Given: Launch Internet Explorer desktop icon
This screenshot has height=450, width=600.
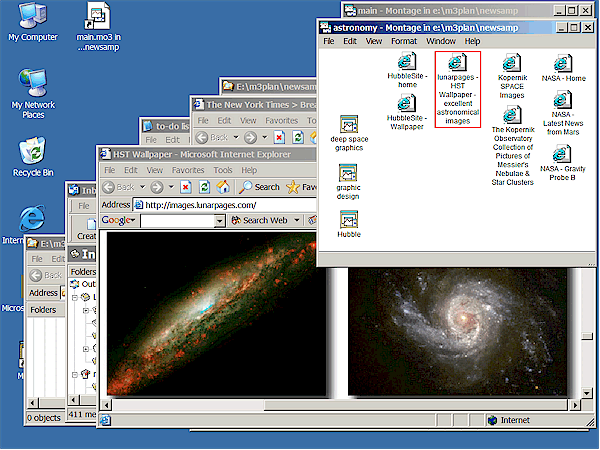Looking at the screenshot, I should pyautogui.click(x=33, y=219).
